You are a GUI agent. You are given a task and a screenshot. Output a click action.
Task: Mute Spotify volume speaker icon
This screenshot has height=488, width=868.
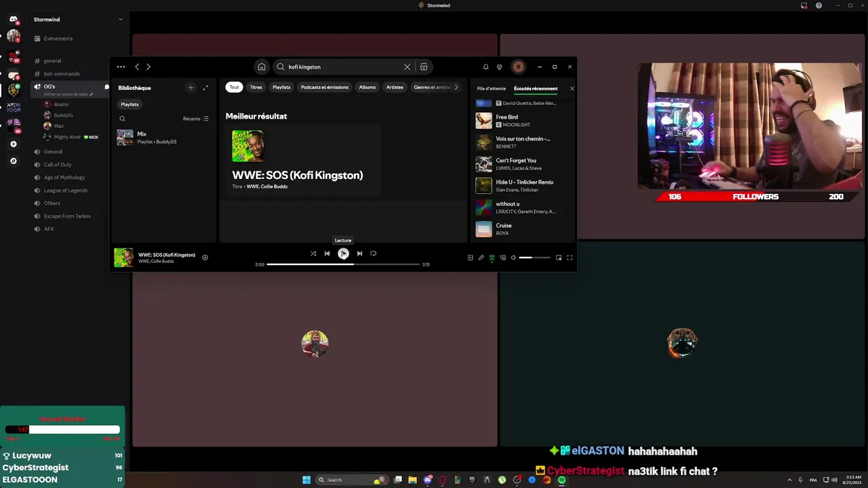(x=513, y=258)
